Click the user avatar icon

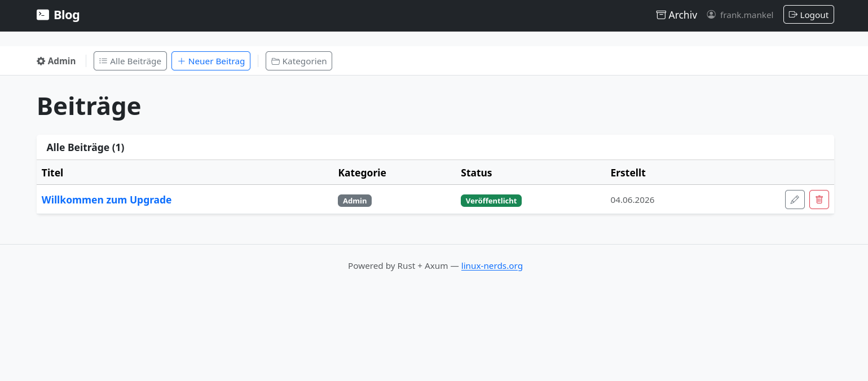(711, 15)
